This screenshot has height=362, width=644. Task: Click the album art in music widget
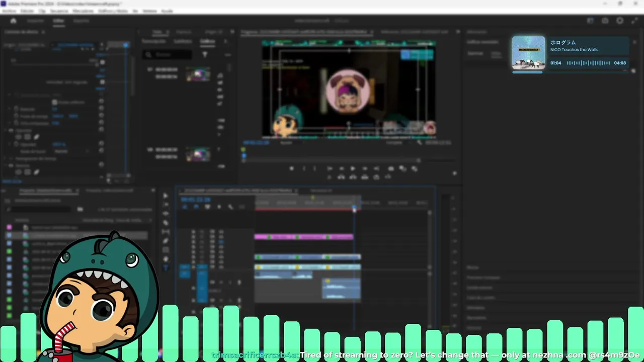[528, 53]
